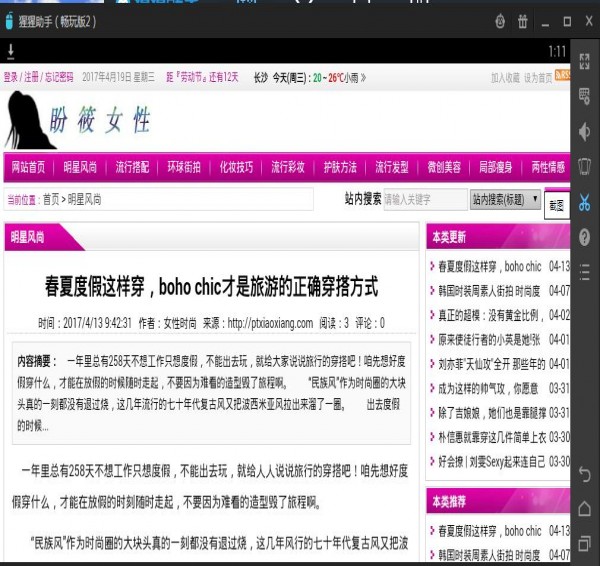This screenshot has height=566, width=600.
Task: Open 原来使徒行者的小英是她!张 article
Action: 489,340
